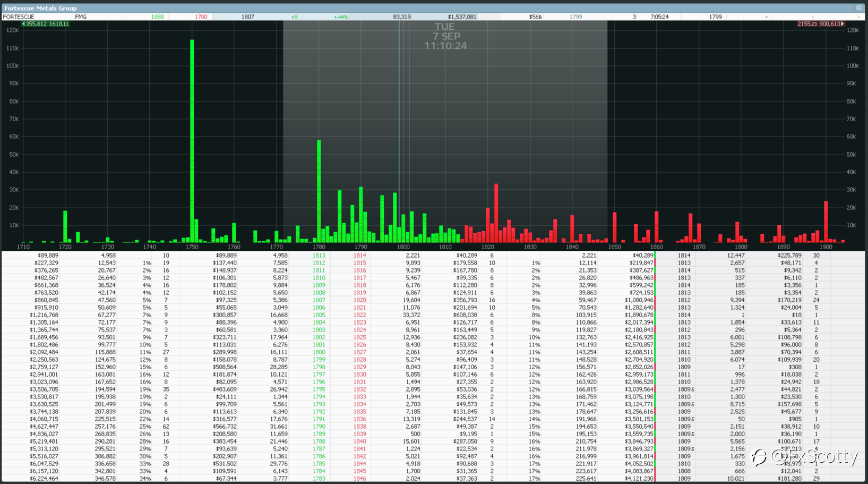Click the tallest red bar near 1822
The image size is (868, 484).
(496, 213)
